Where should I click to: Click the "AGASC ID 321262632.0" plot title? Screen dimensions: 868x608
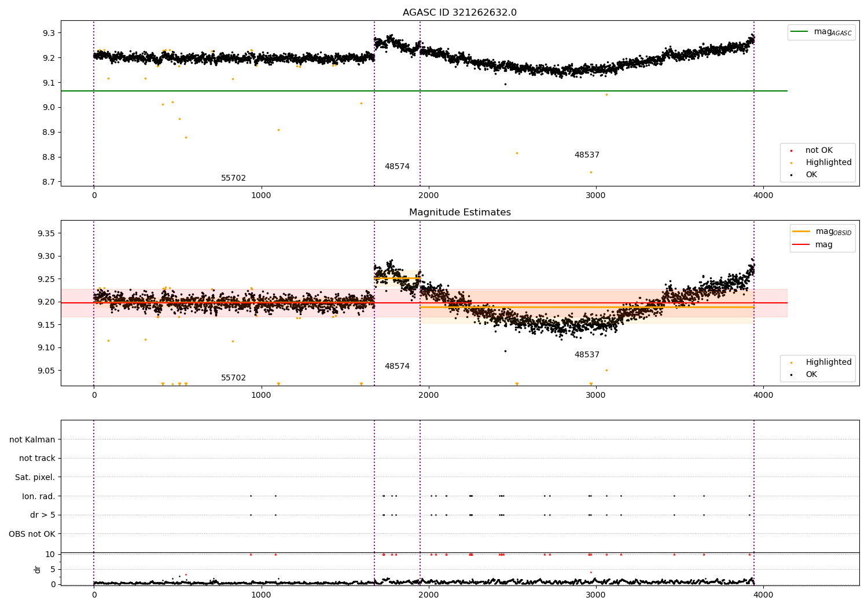(x=459, y=13)
